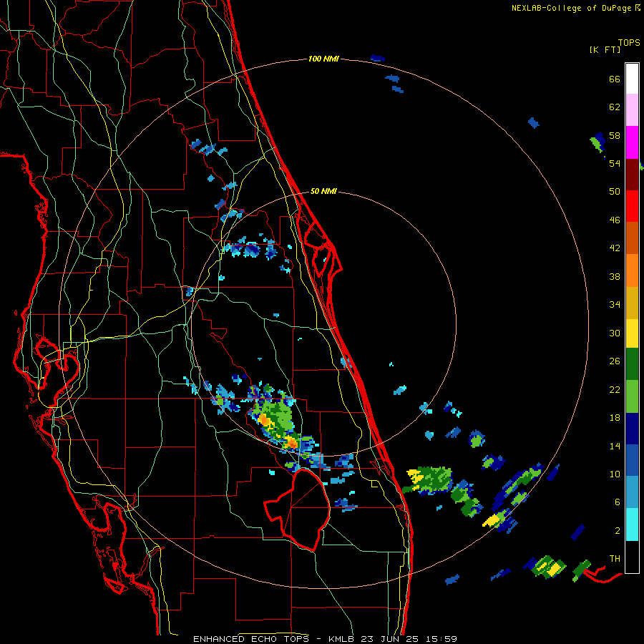The image size is (644, 644).
Task: Click the legend value "18"
Action: pos(615,418)
